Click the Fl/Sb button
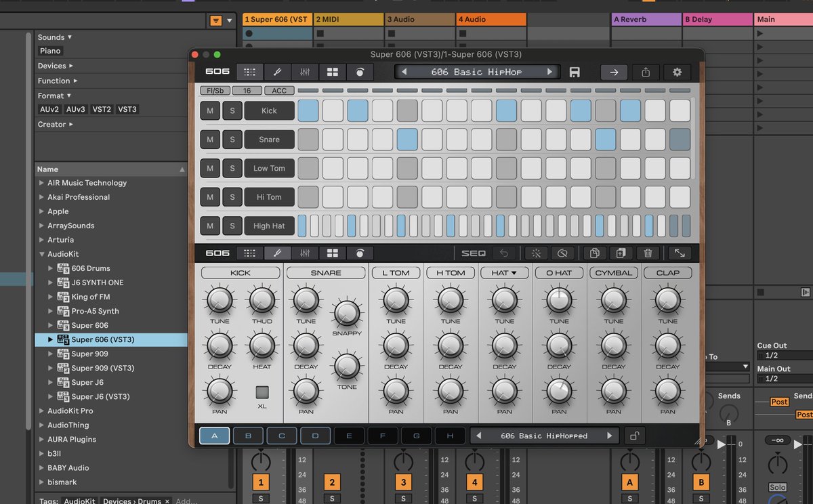The width and height of the screenshot is (813, 504). pos(215,91)
